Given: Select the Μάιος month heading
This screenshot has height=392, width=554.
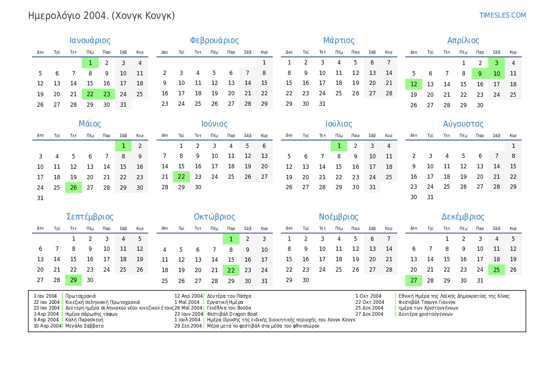Looking at the screenshot, I should pyautogui.click(x=90, y=124).
